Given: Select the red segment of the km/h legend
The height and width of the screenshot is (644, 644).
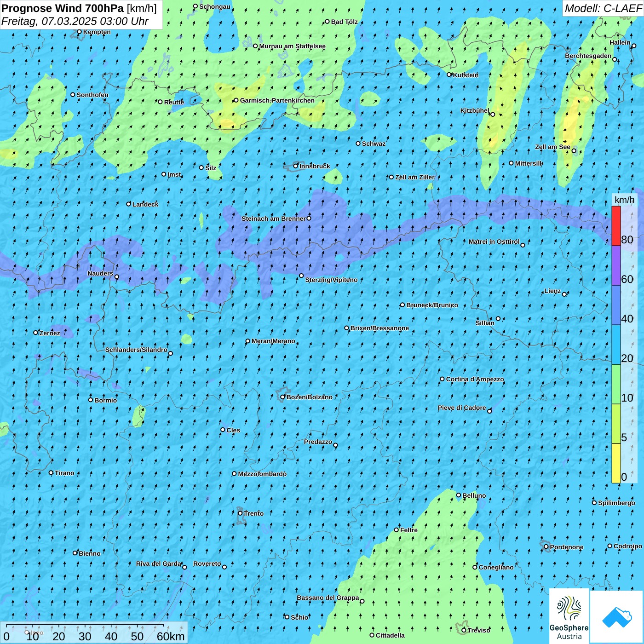Looking at the screenshot, I should [616, 226].
